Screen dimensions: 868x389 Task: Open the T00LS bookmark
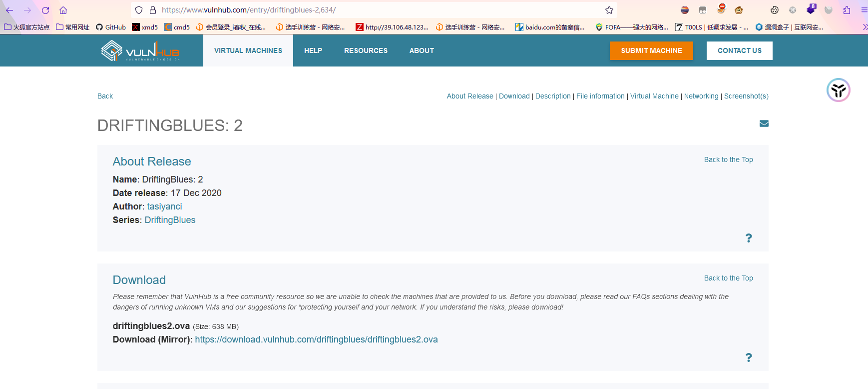pyautogui.click(x=712, y=27)
